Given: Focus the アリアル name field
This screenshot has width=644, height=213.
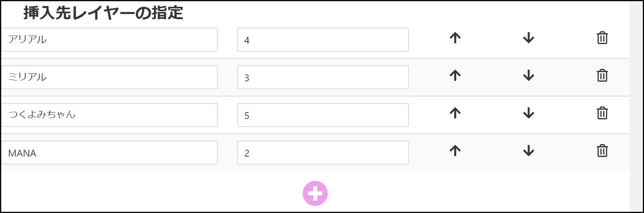Looking at the screenshot, I should tap(109, 40).
